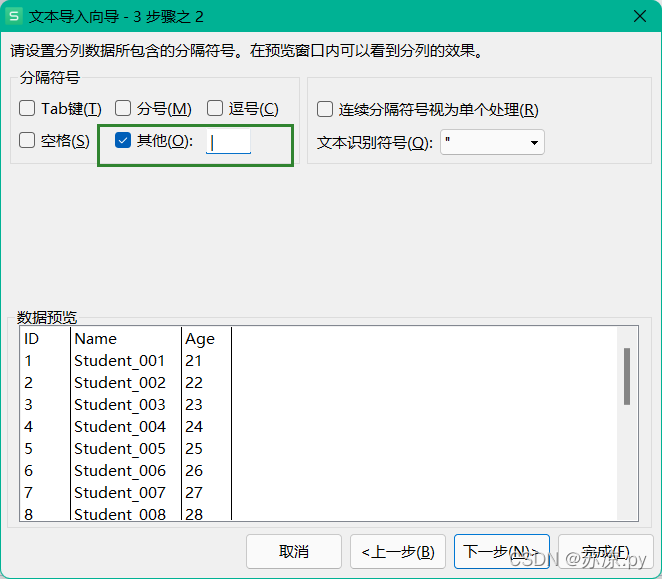Image resolution: width=662 pixels, height=579 pixels.
Task: Click Student_002 in the preview
Action: point(120,383)
